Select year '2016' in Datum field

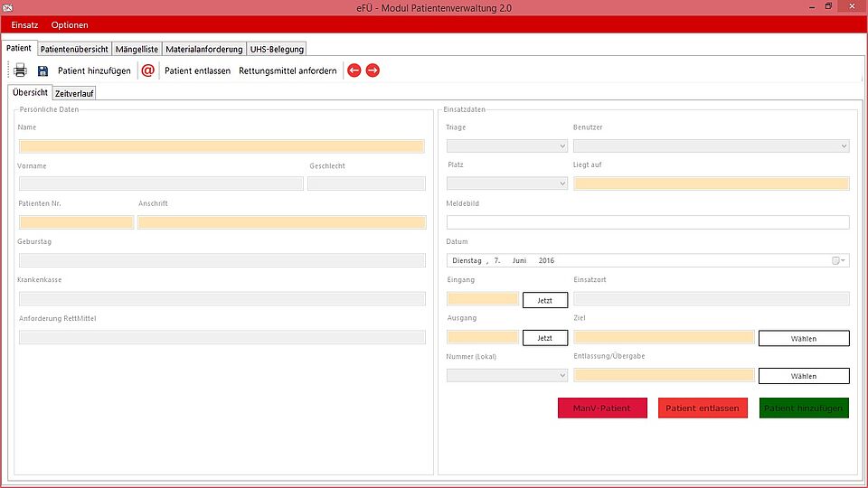pos(546,260)
